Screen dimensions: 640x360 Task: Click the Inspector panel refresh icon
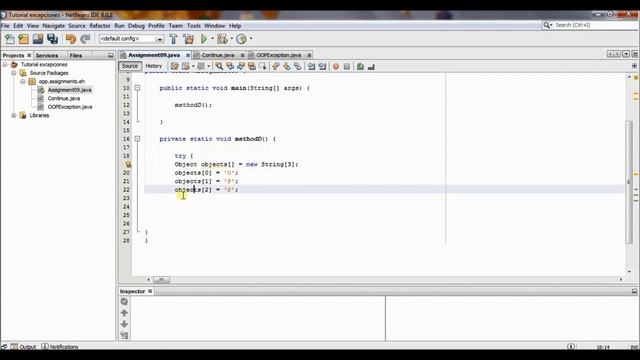[x=124, y=302]
